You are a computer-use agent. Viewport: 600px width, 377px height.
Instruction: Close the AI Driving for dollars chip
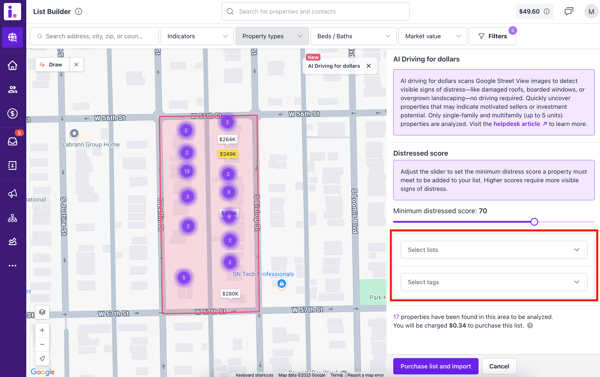tap(368, 66)
